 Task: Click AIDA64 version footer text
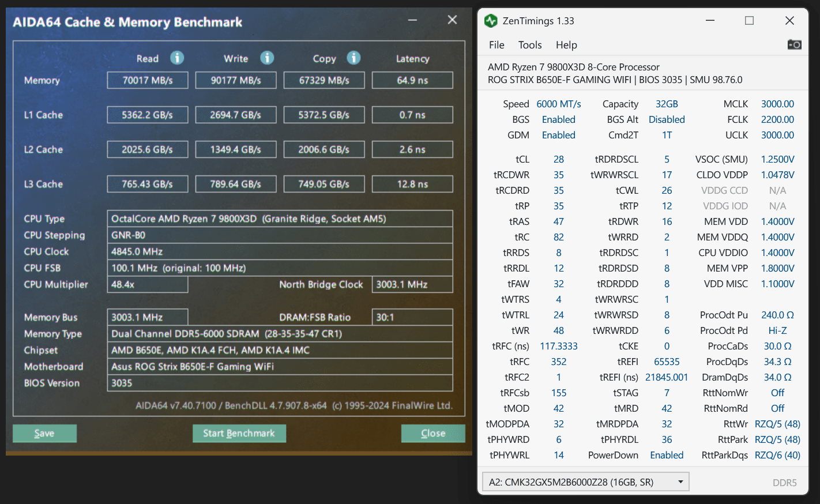(294, 405)
